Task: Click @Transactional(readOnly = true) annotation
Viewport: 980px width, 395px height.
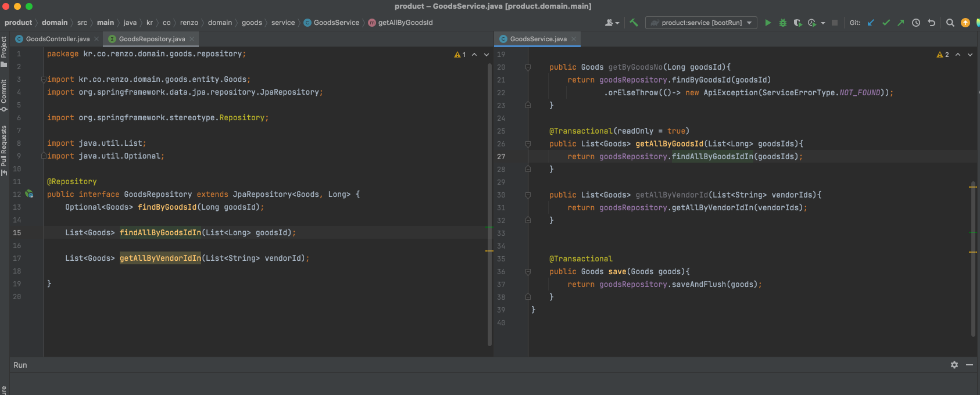Action: pyautogui.click(x=619, y=131)
